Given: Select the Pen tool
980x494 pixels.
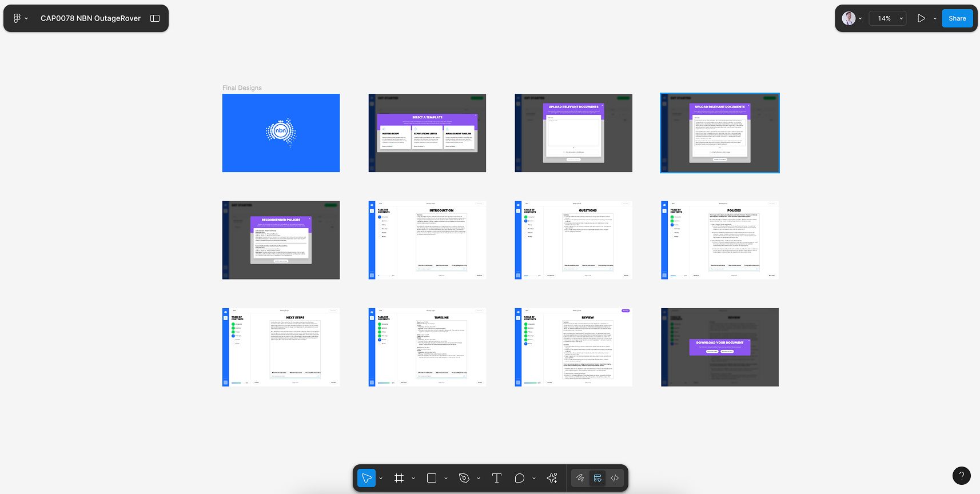Looking at the screenshot, I should pyautogui.click(x=464, y=478).
